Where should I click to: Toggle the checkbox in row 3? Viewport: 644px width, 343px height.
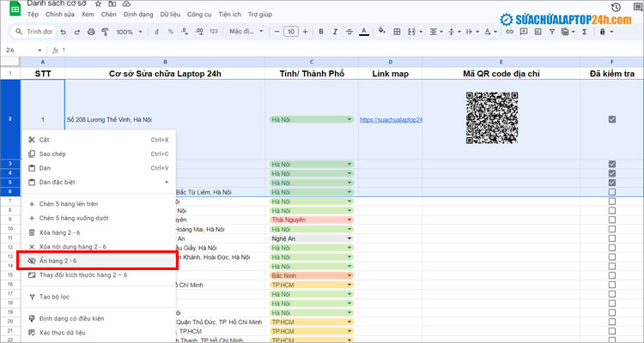(x=611, y=163)
